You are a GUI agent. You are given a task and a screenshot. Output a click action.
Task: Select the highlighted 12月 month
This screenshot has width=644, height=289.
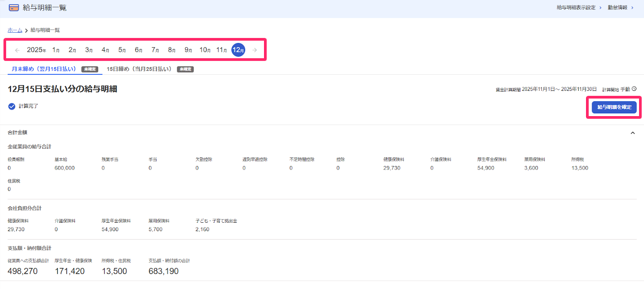click(238, 50)
